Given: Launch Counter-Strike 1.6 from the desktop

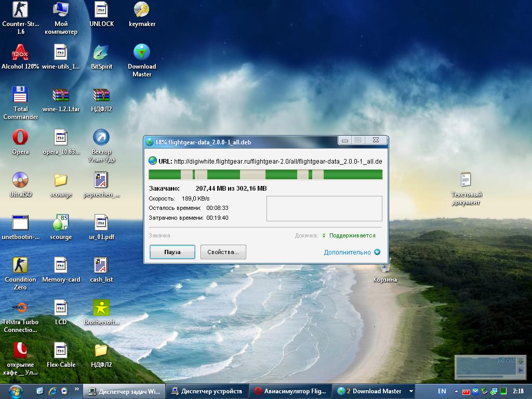Looking at the screenshot, I should click(x=20, y=10).
